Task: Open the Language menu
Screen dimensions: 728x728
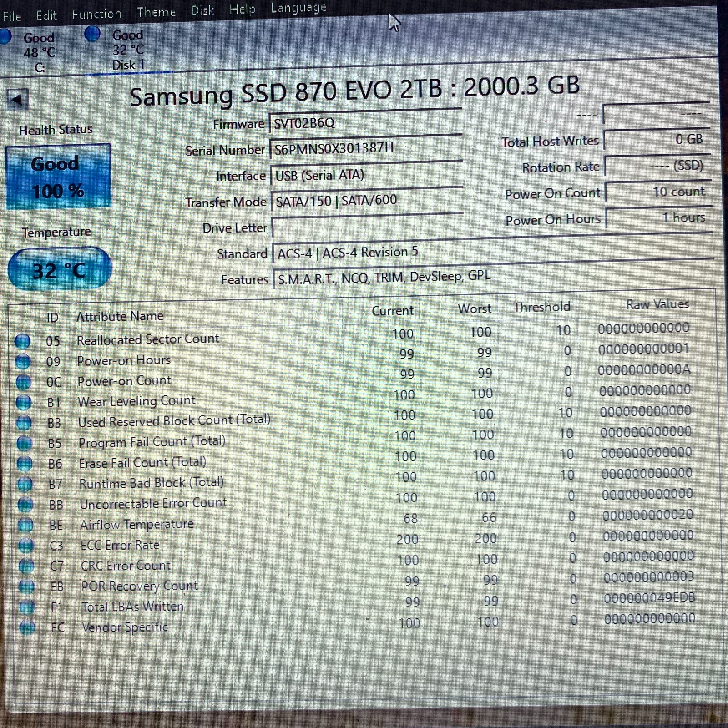Action: [298, 8]
